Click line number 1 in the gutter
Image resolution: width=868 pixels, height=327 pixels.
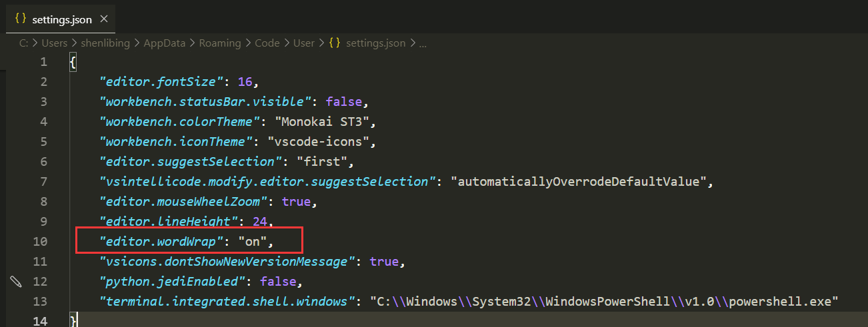tap(44, 62)
